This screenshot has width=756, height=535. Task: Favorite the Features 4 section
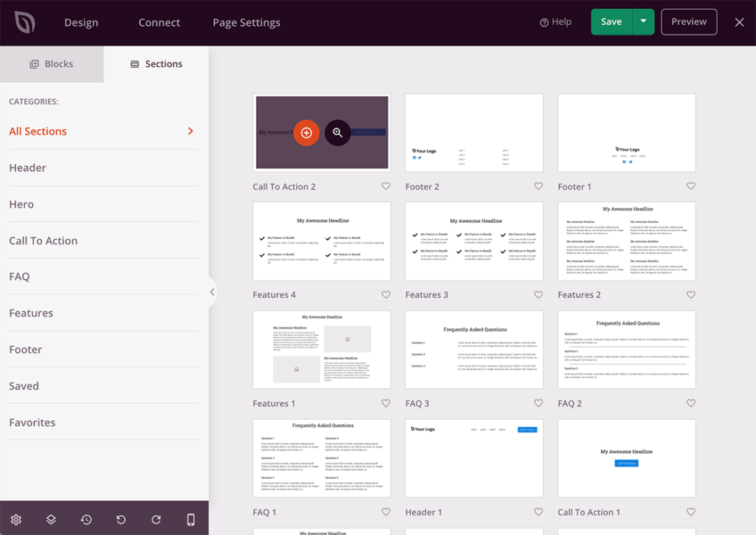pyautogui.click(x=385, y=294)
